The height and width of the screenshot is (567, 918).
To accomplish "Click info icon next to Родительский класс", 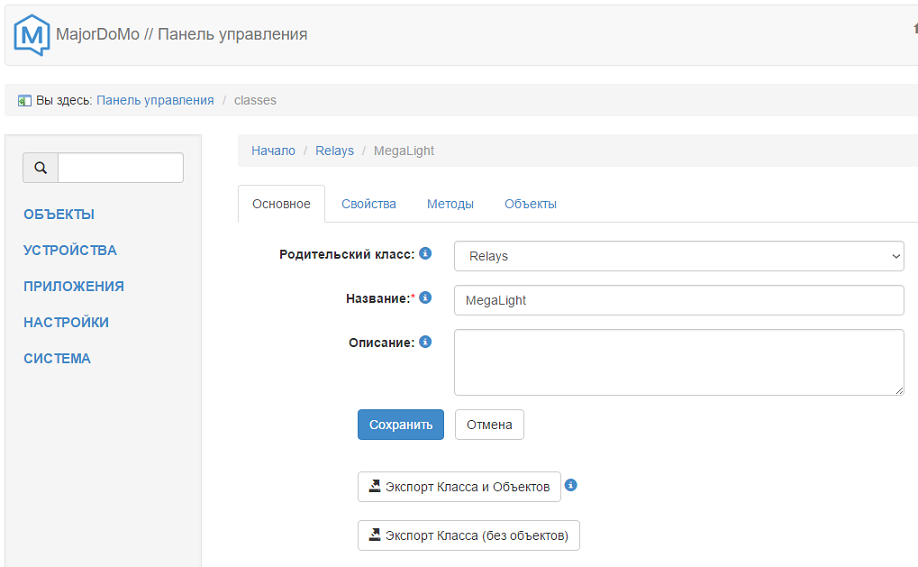I will (425, 254).
